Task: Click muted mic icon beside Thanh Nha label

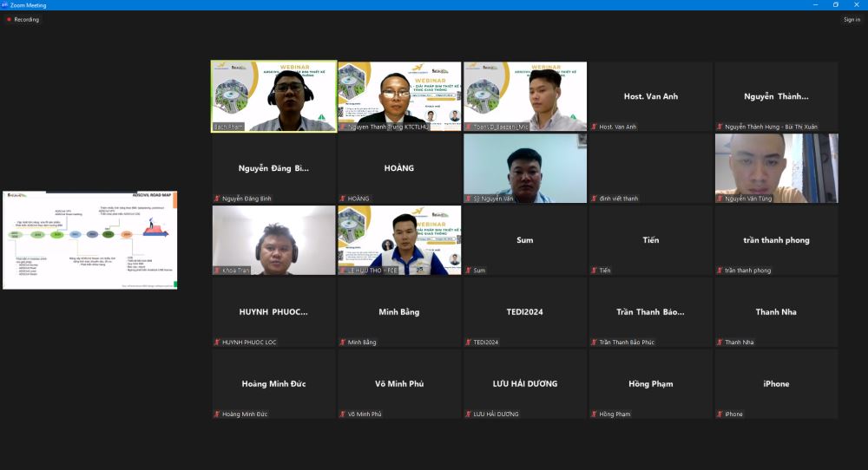Action: 720,343
